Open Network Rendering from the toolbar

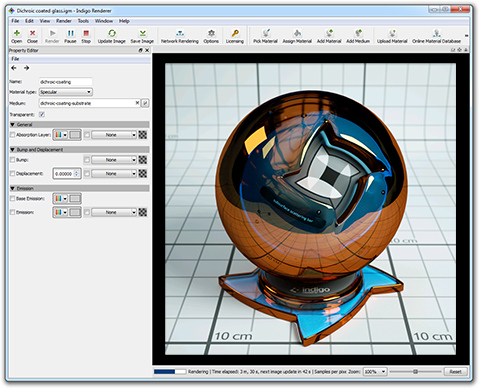point(180,36)
